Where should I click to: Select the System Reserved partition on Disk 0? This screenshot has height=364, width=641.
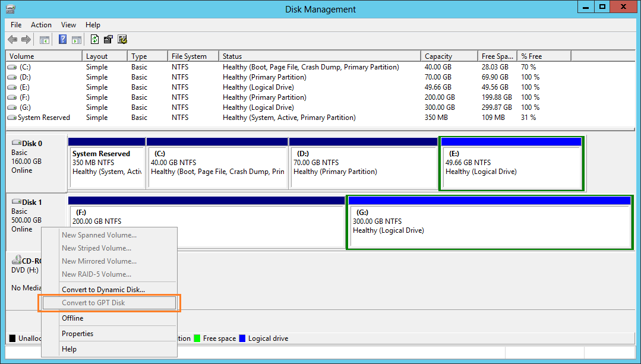107,163
